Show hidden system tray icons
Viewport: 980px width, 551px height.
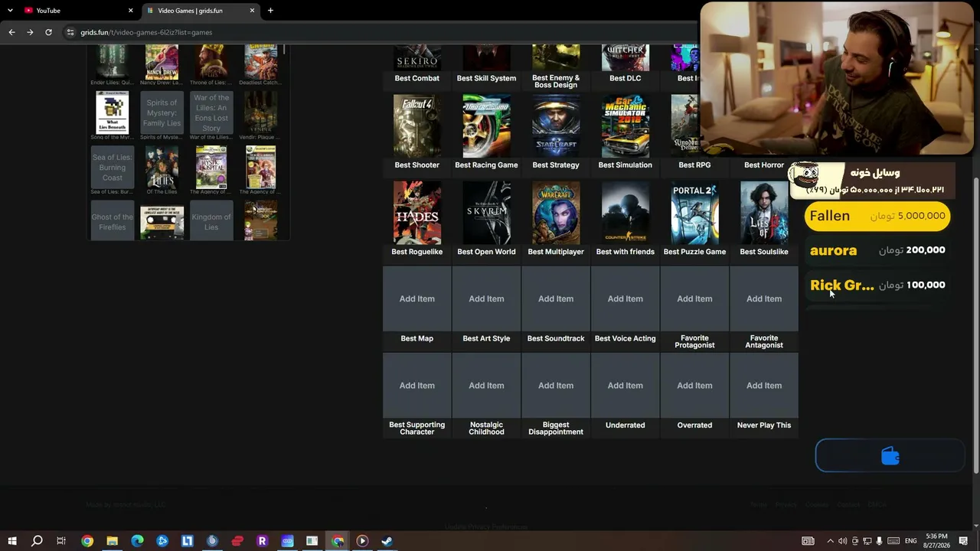(x=830, y=541)
